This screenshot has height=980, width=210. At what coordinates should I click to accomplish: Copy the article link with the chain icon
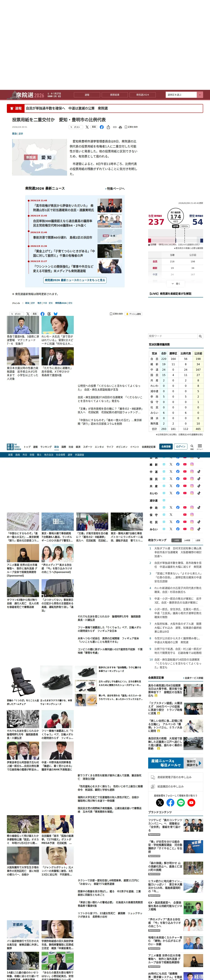click(x=114, y=127)
